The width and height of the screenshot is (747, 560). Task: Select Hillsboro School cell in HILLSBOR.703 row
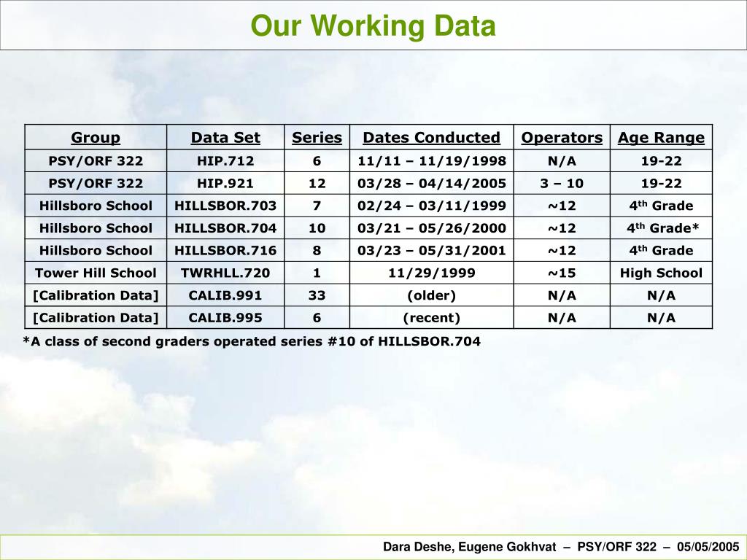tap(96, 206)
